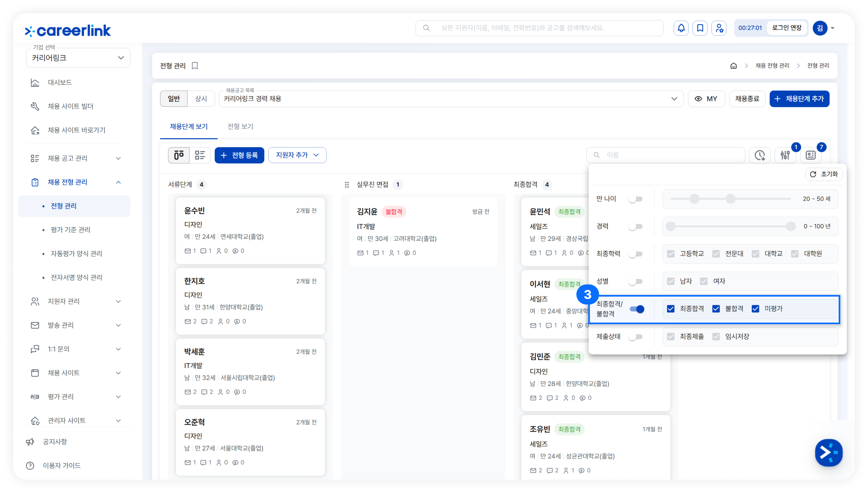Uncheck the 미평가 checkbox

(755, 308)
